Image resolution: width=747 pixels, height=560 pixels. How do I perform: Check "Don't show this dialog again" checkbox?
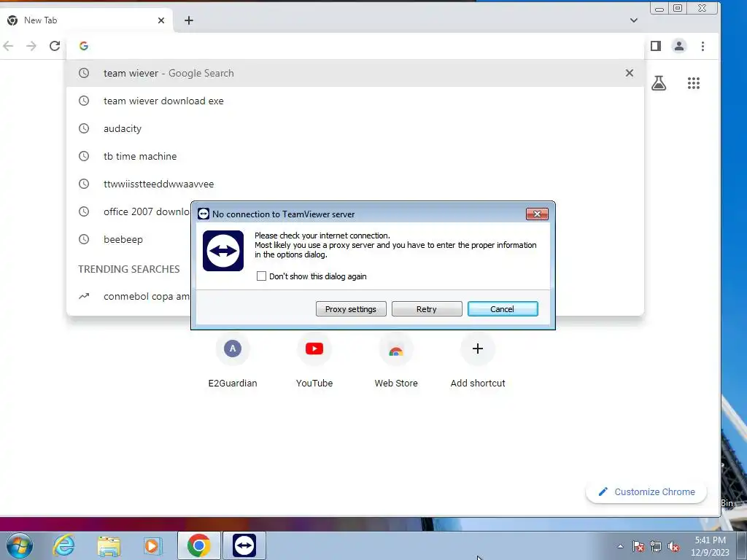click(x=261, y=276)
